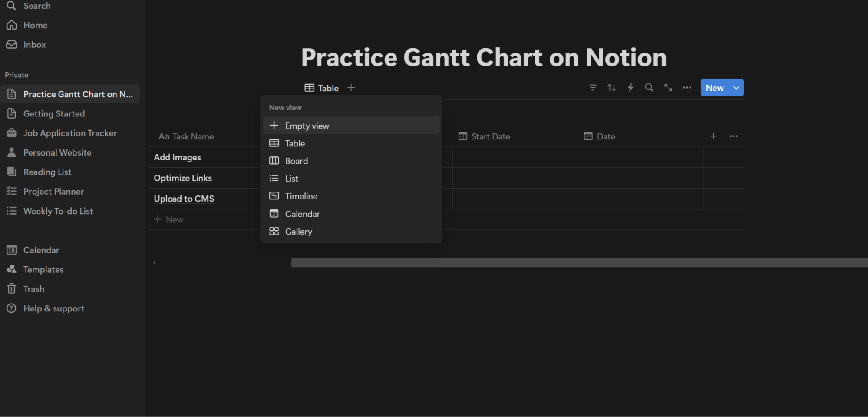Screen dimensions: 868x417
Task: Open Trash from the sidebar
Action: point(34,289)
